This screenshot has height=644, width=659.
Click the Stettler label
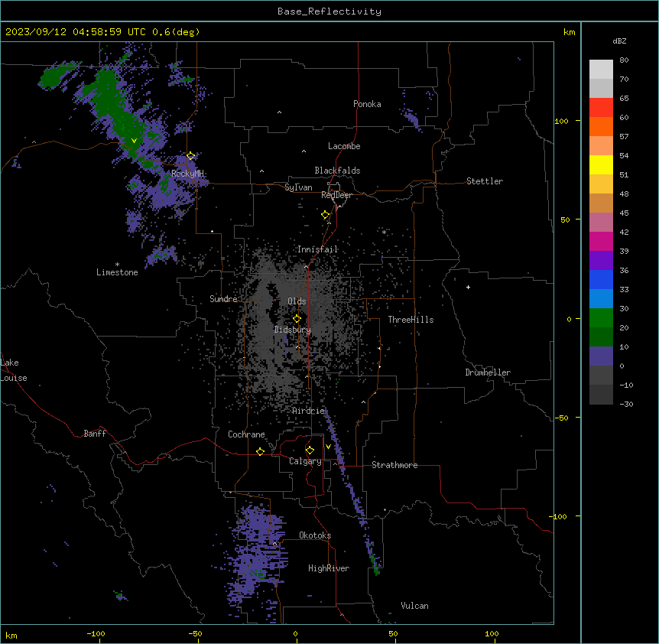pos(485,181)
